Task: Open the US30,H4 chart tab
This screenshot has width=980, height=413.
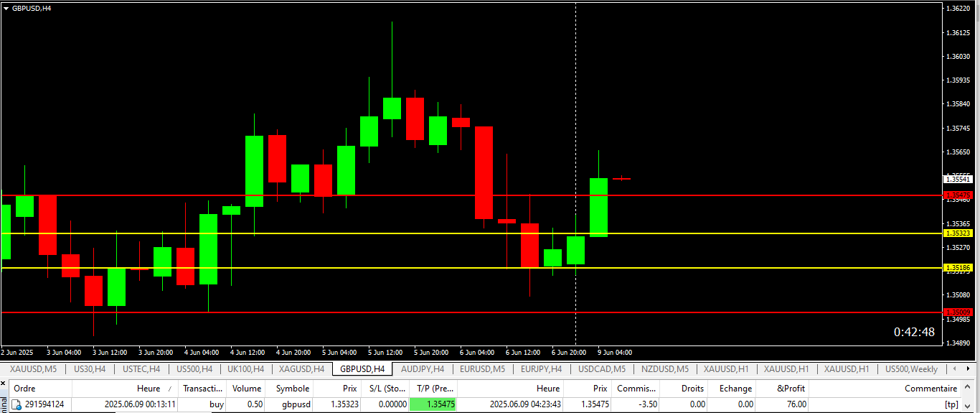Action: point(90,369)
